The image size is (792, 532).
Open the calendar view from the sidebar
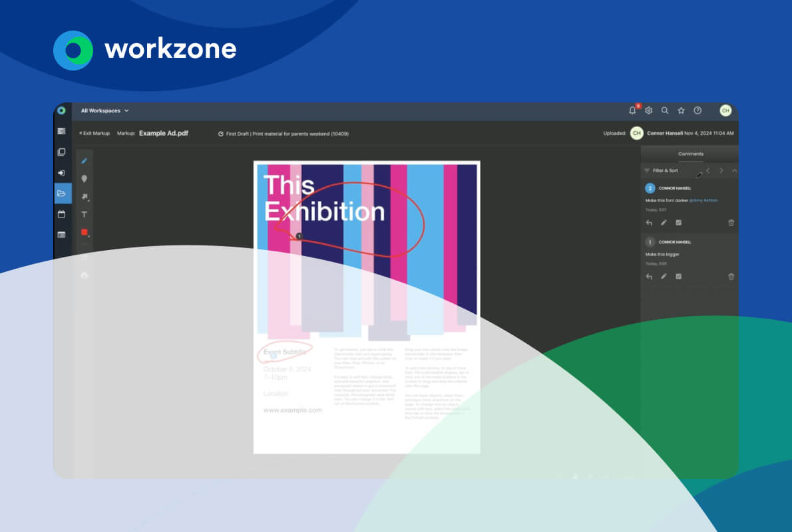(62, 214)
